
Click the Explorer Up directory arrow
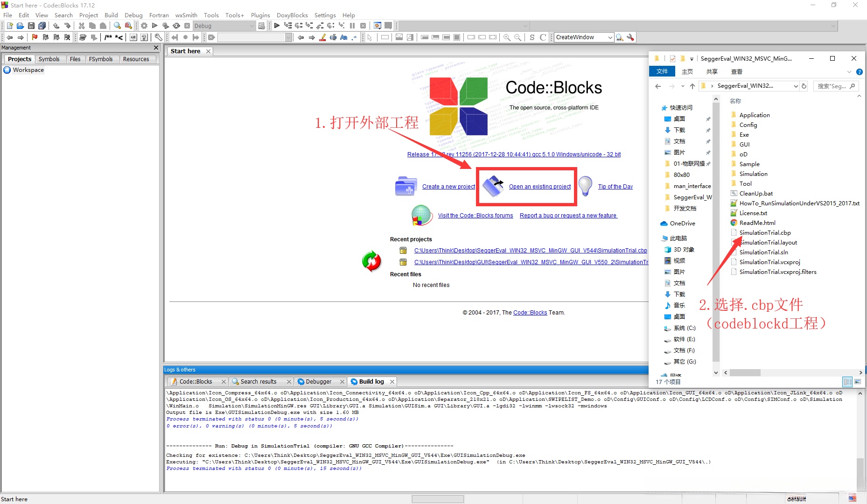(692, 86)
